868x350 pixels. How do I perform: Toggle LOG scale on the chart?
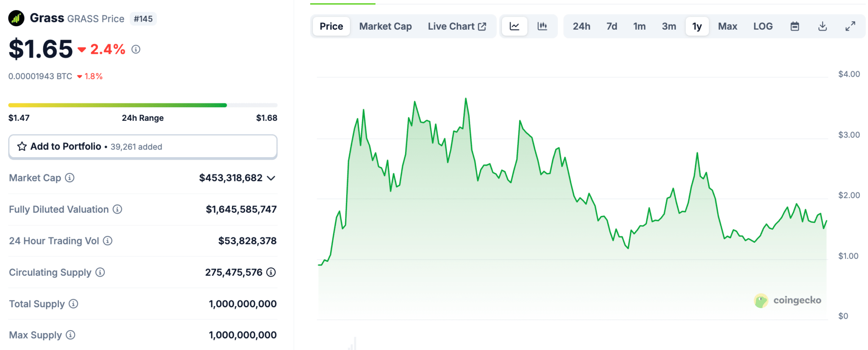tap(763, 26)
